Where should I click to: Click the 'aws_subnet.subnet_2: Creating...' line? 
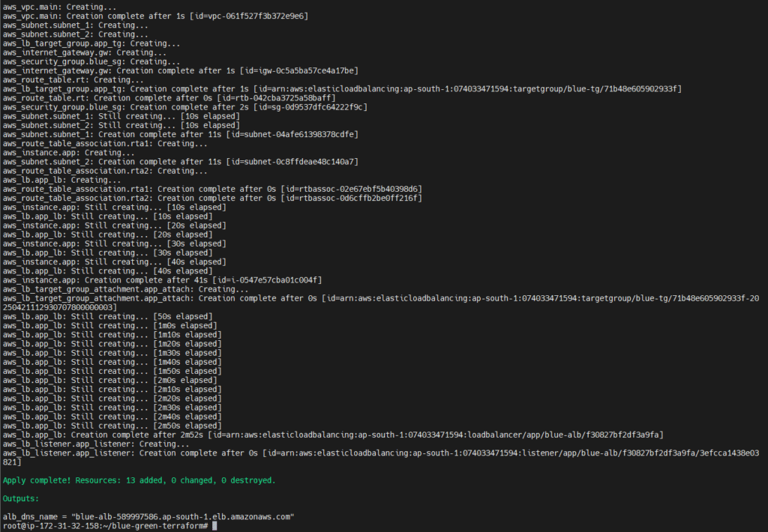76,34
